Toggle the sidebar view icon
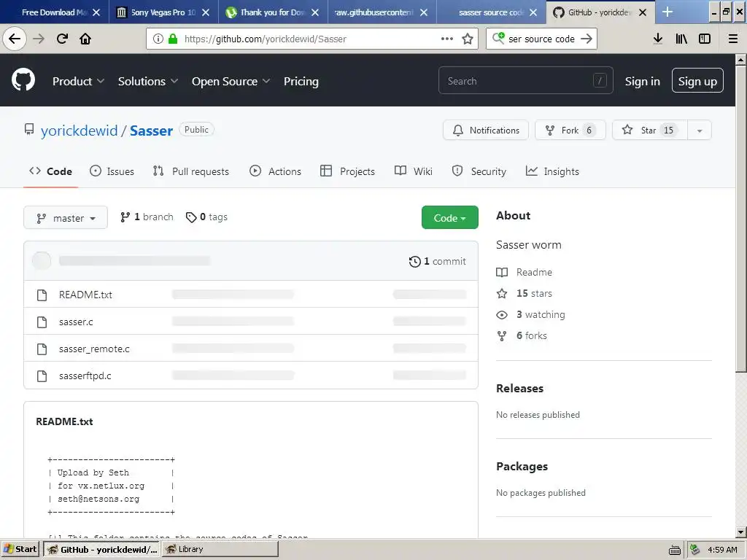Screen dimensions: 747x560 [705, 39]
